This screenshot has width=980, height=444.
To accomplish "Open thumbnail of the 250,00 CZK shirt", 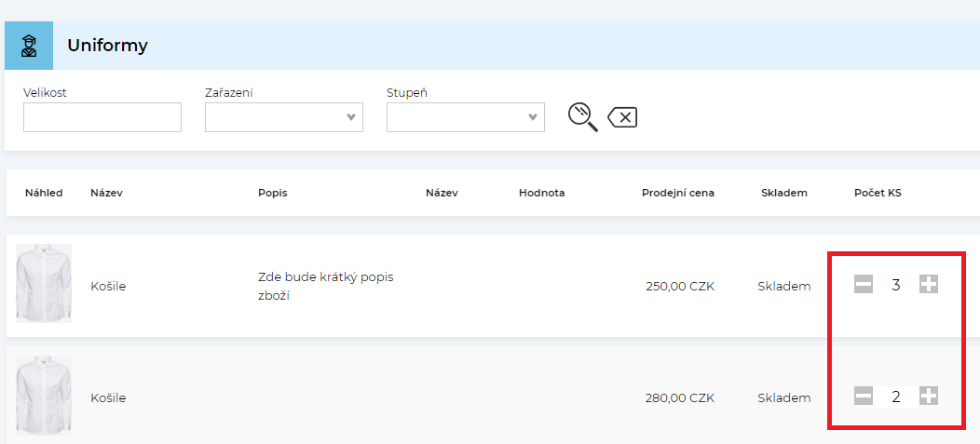I will click(x=44, y=284).
